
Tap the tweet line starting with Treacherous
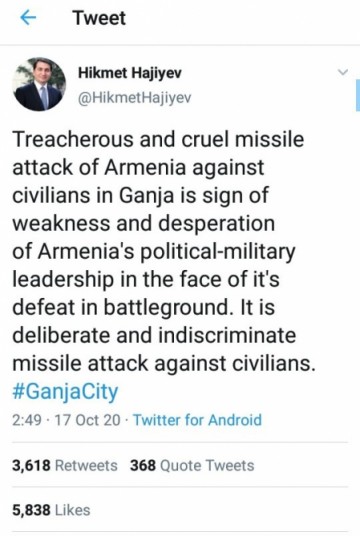(x=158, y=139)
